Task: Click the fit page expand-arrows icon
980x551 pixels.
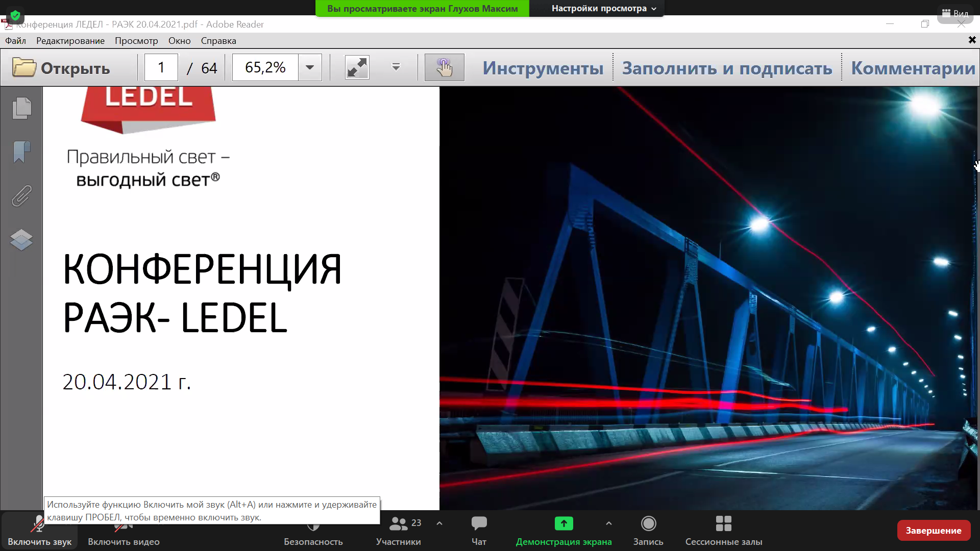Action: click(357, 67)
